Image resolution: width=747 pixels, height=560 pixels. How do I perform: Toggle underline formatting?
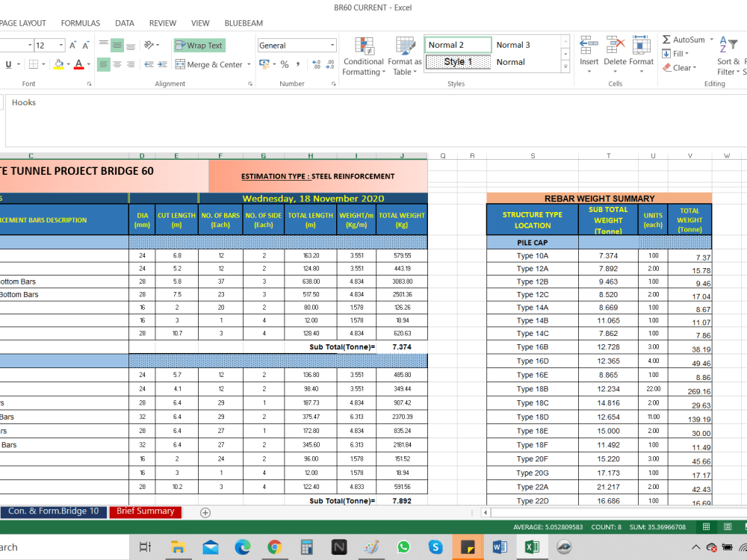[x=8, y=64]
